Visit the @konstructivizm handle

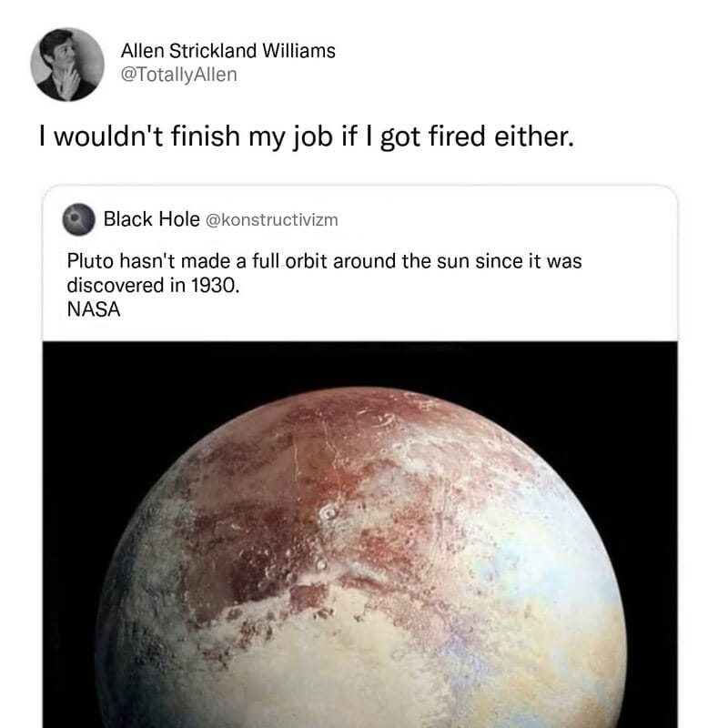[x=271, y=219]
